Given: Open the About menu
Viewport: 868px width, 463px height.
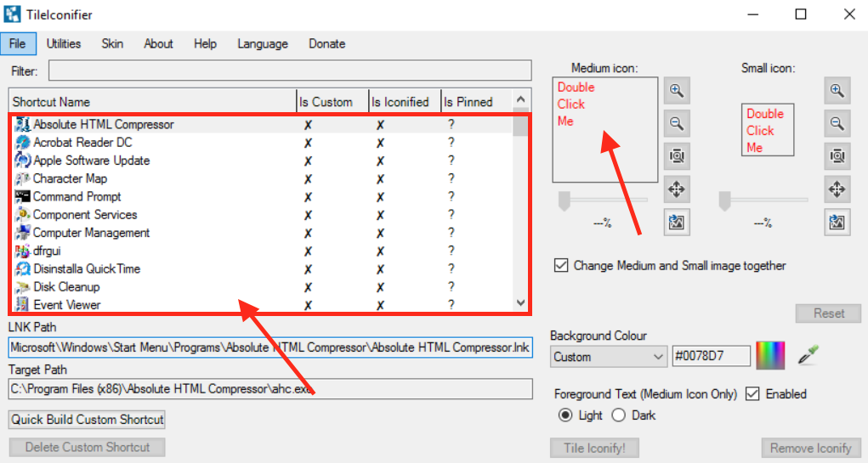Looking at the screenshot, I should pos(158,43).
